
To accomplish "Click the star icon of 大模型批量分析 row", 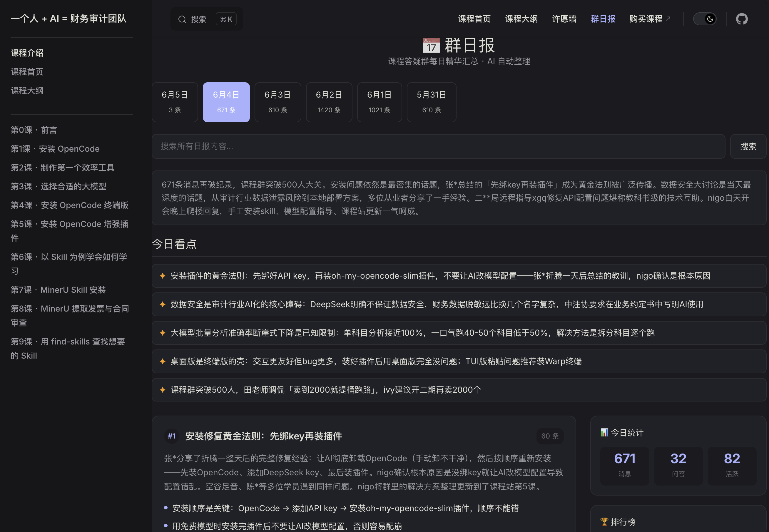I will [x=163, y=333].
